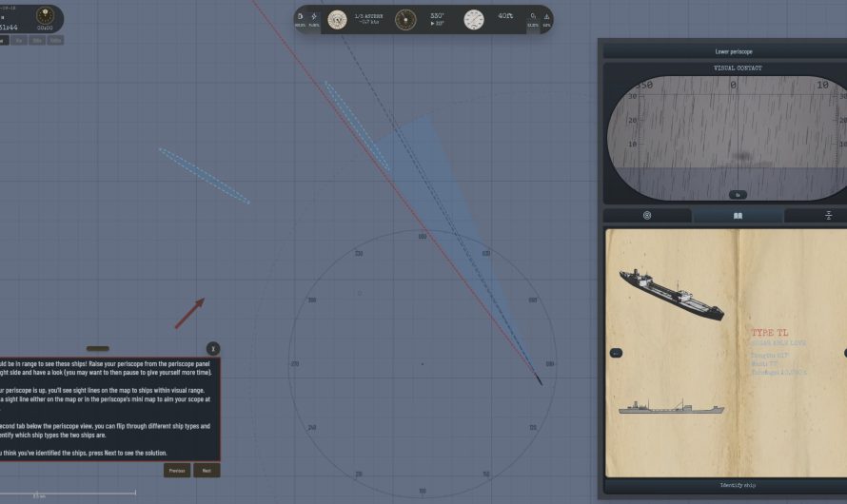Close the tutorial dialog box
Image resolution: width=847 pixels, height=504 pixels.
click(213, 349)
